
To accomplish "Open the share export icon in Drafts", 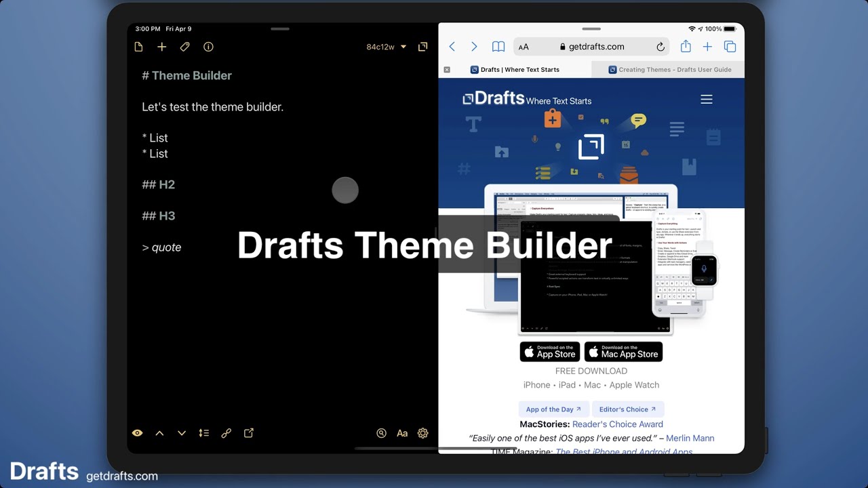I will pos(249,433).
